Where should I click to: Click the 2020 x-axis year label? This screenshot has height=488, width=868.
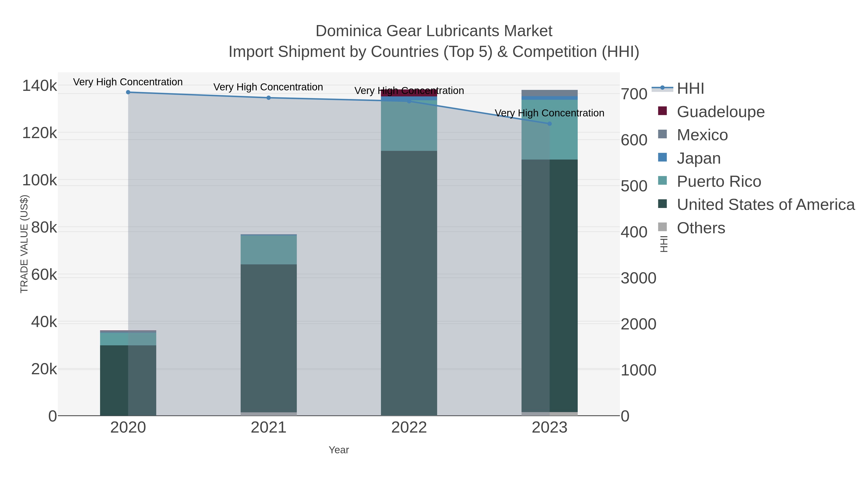(x=128, y=428)
